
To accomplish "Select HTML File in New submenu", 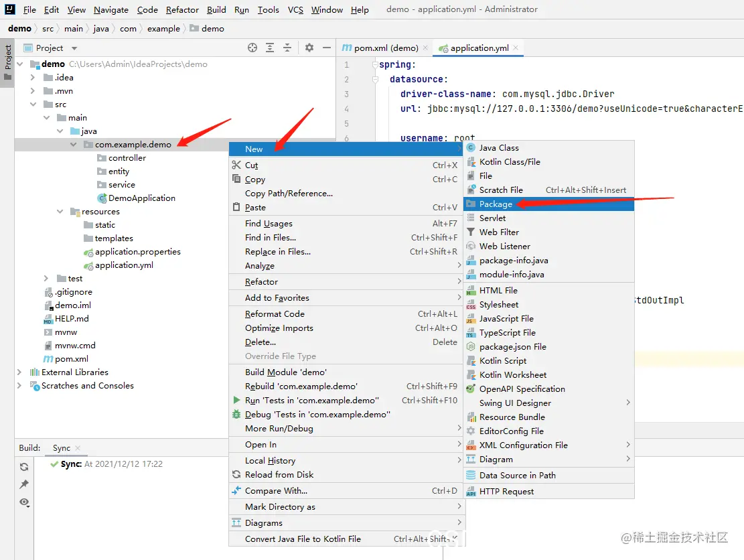I will (548, 291).
